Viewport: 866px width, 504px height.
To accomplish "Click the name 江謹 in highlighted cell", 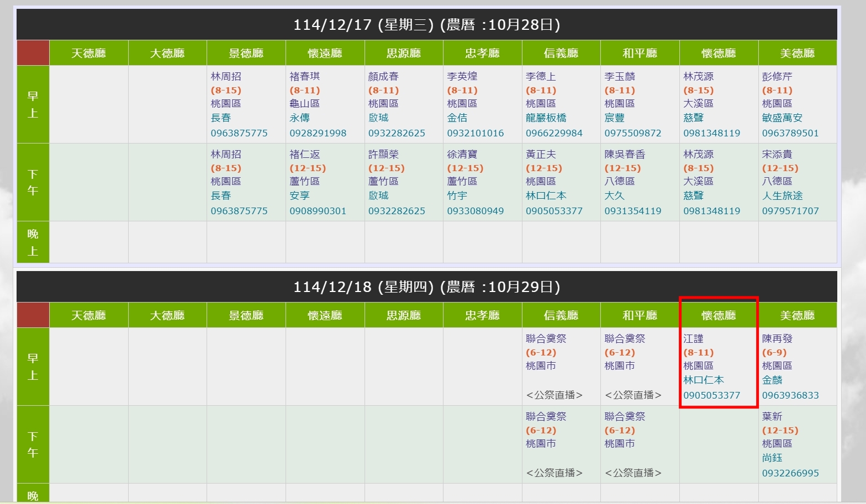I will [x=693, y=338].
